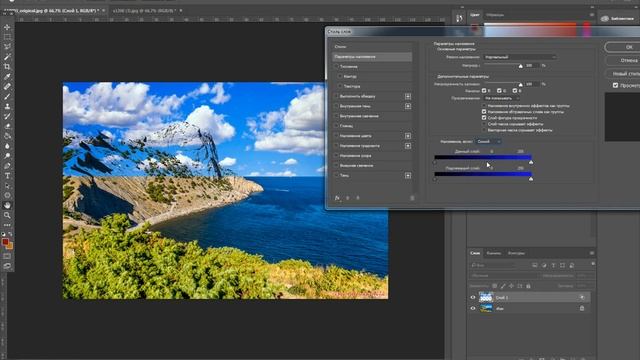Screen dimensions: 640x360
Task: Click the New Style (Новый стиль) button
Action: pos(623,74)
